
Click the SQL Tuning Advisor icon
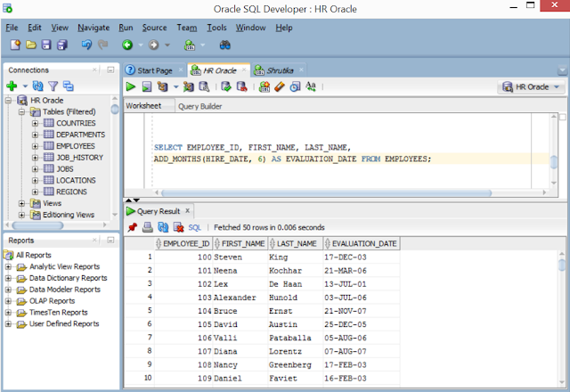204,86
